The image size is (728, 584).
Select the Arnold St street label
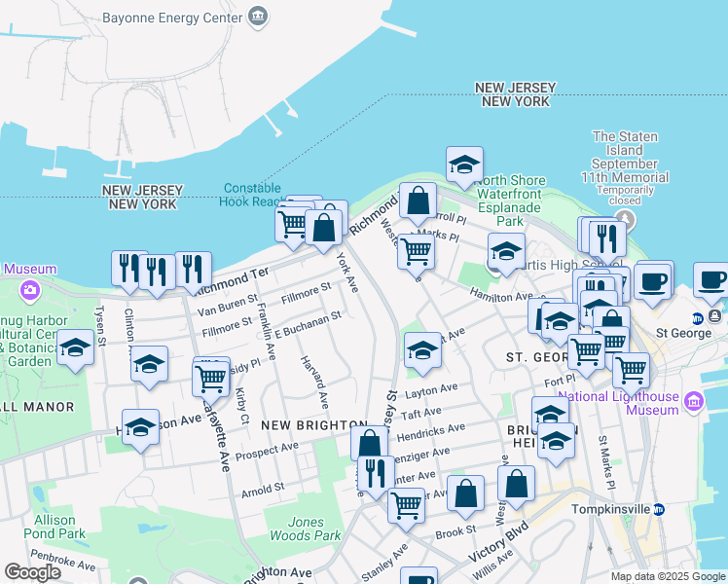263,491
